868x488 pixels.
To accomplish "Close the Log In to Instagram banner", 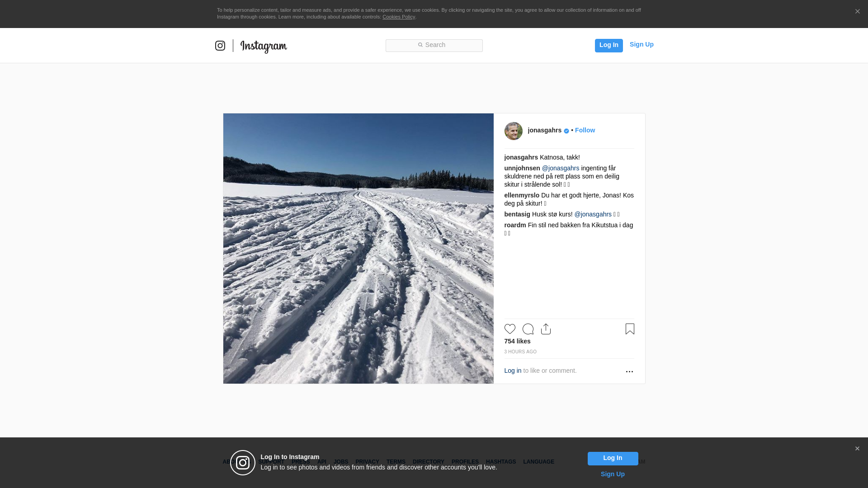I will 857,449.
